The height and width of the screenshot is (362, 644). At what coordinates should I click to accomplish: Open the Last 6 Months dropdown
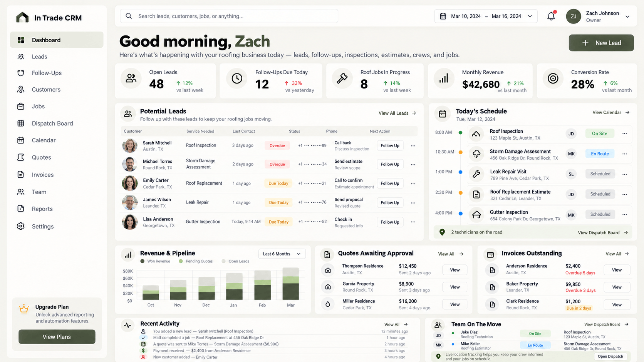click(x=282, y=254)
